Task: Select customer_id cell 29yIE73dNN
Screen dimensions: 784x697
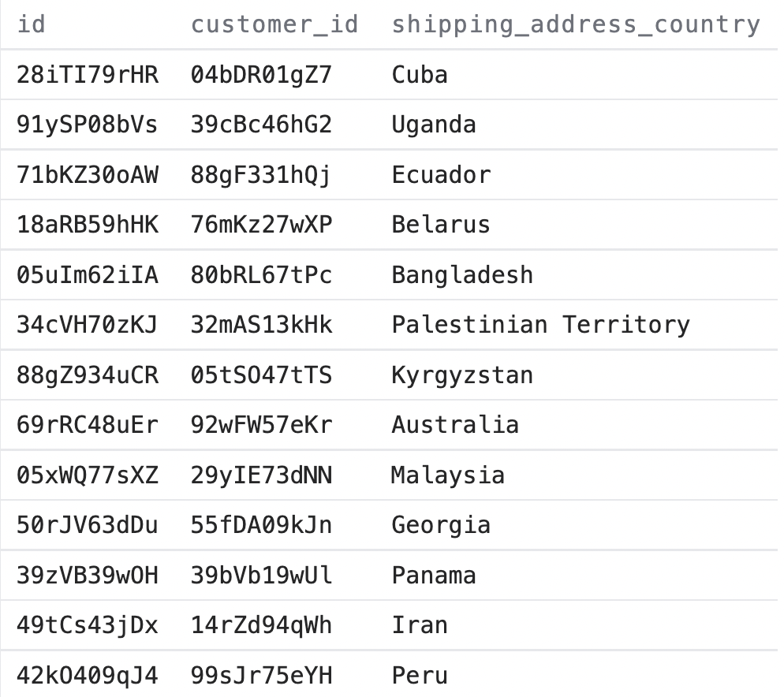Action: 262,475
